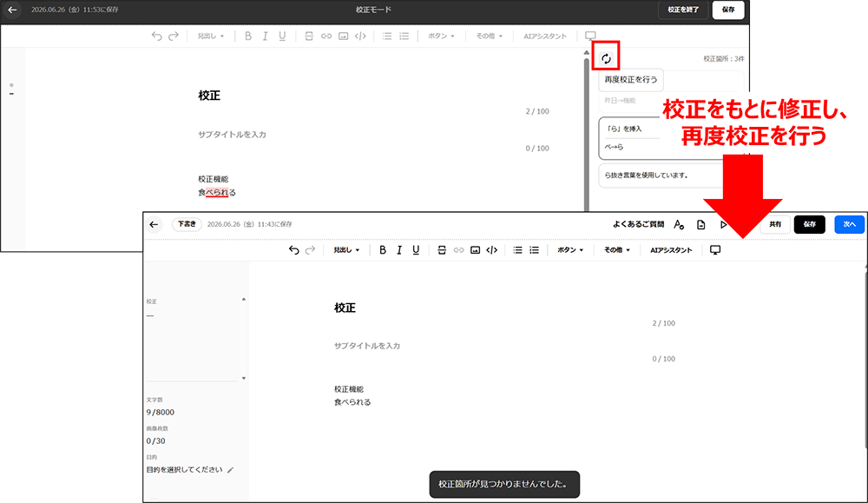The height and width of the screenshot is (503, 868).
Task: Click the 校正 title in 下書き window
Action: [345, 308]
